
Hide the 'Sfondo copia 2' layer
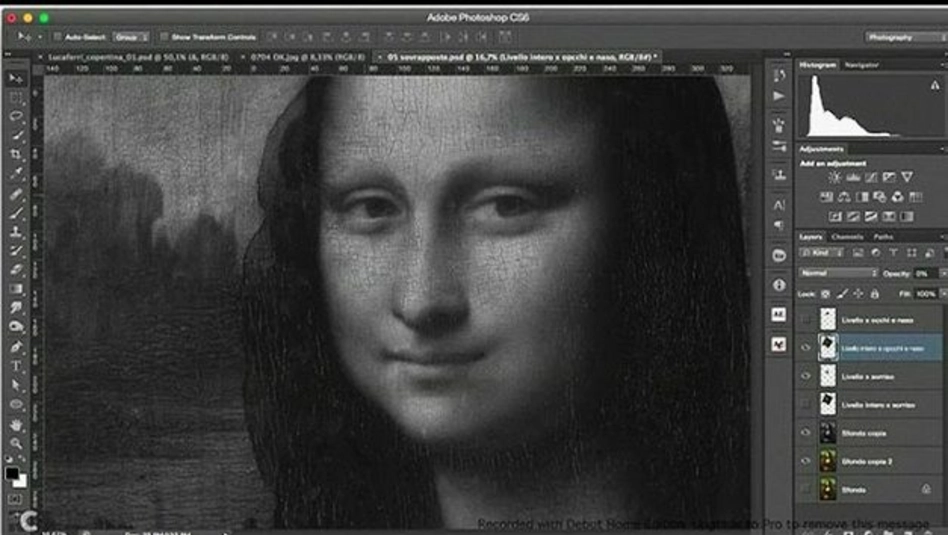point(805,461)
